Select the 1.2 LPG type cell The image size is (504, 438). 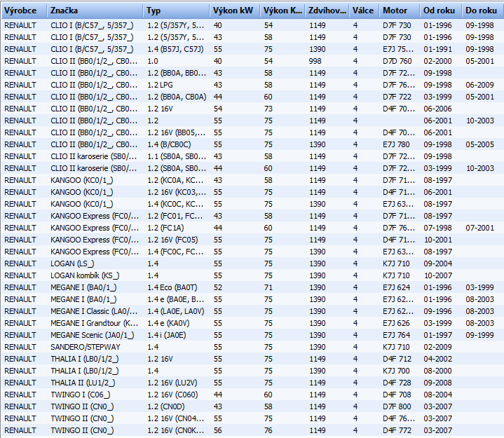point(160,85)
